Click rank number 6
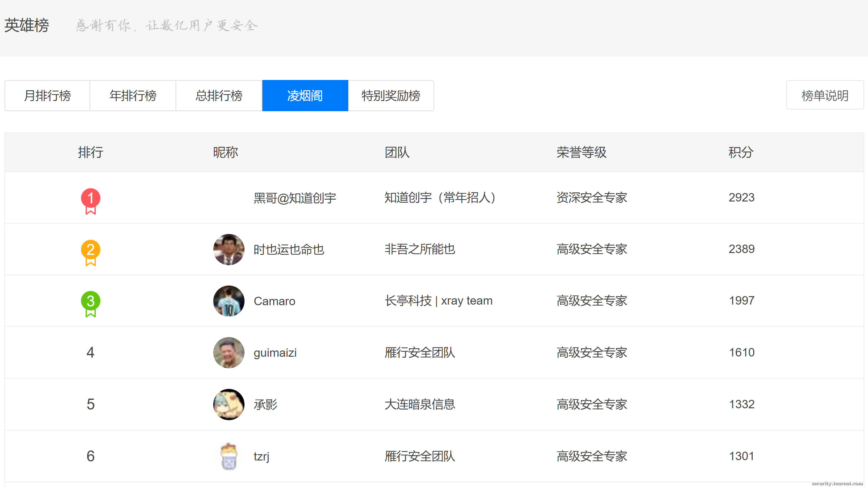Screen dimensions: 868x487 [90, 456]
